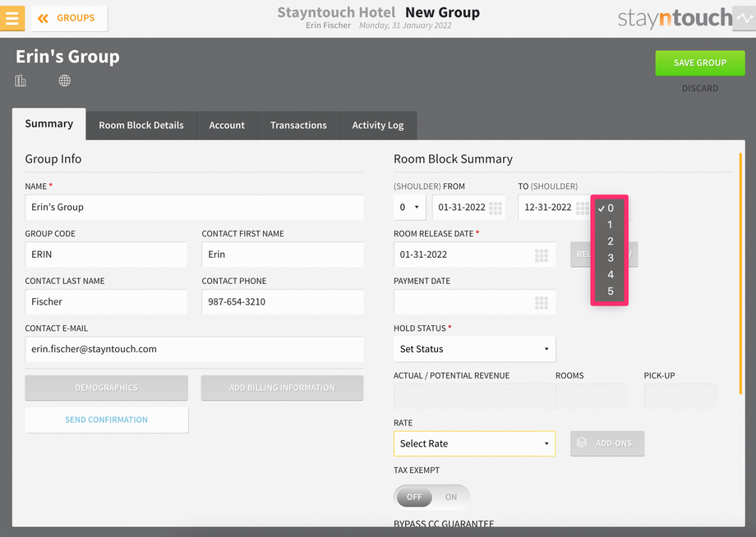
Task: Toggle the Tax Exempt switch
Action: (x=432, y=497)
